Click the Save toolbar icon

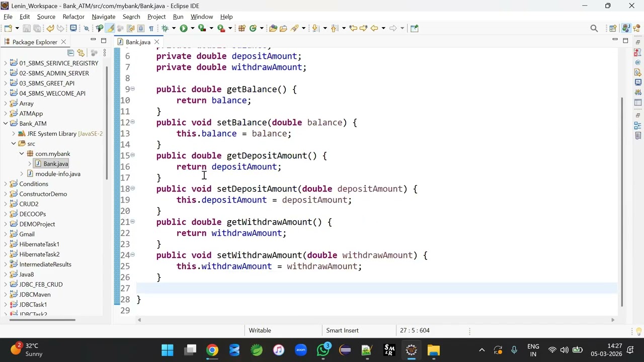point(27,28)
